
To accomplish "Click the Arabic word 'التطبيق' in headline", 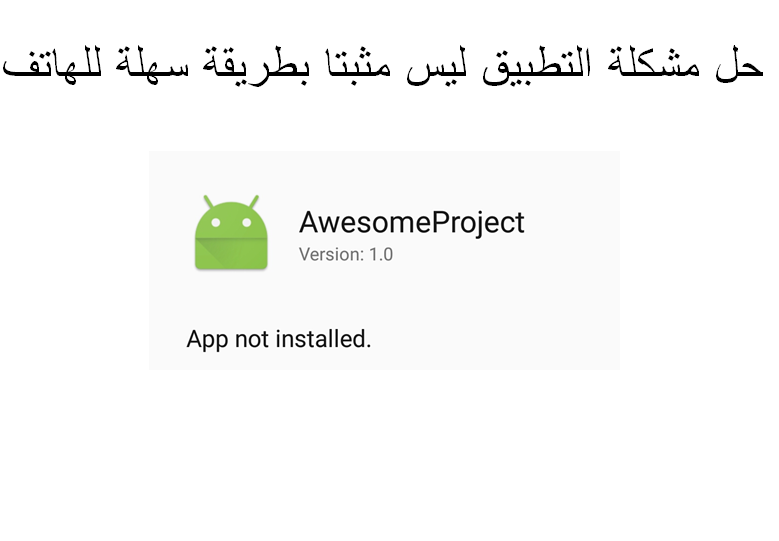I will (537, 66).
